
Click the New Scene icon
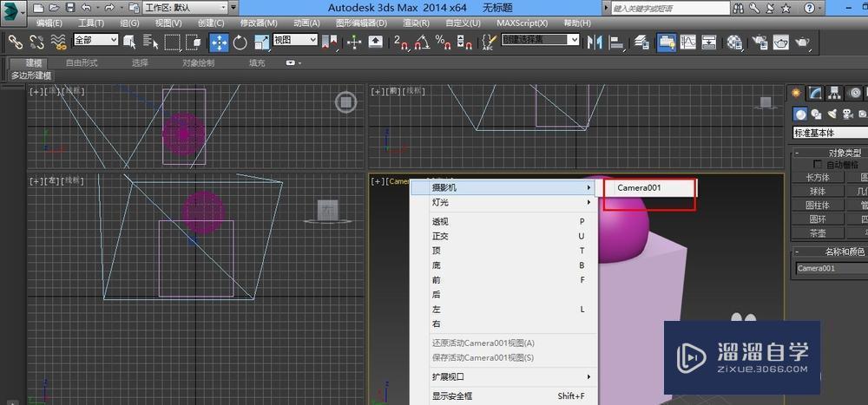(x=37, y=8)
